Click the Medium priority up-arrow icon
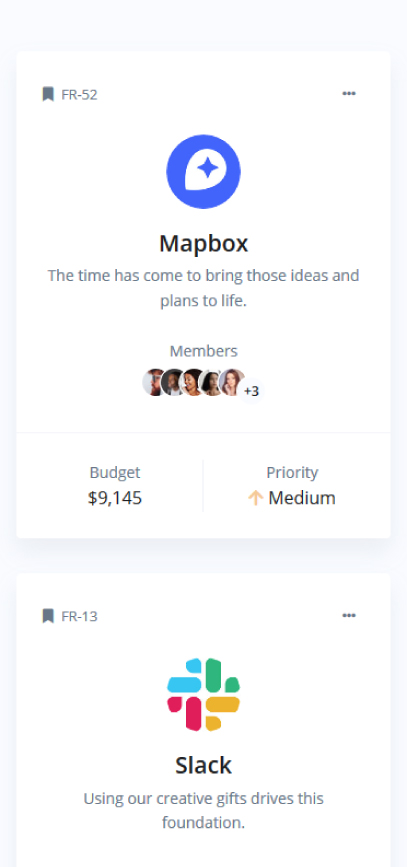The height and width of the screenshot is (867, 407). click(255, 498)
